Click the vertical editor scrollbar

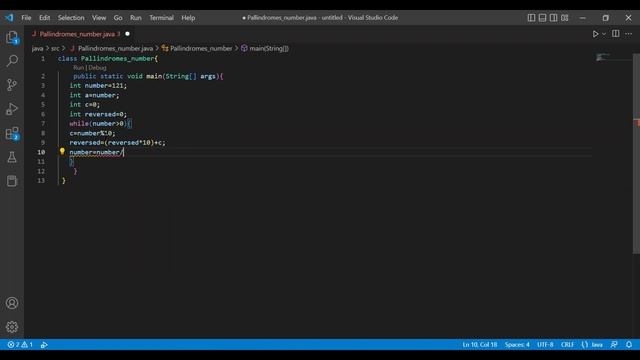pos(636,153)
